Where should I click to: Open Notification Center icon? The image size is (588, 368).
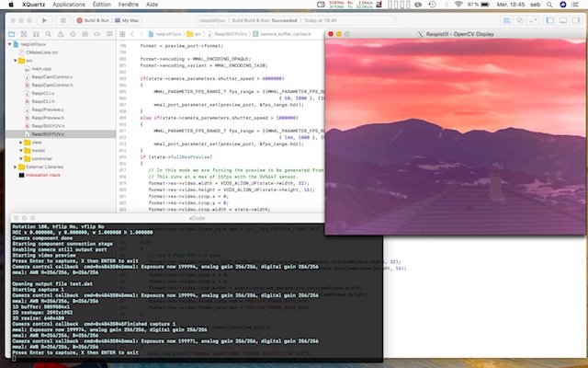(x=576, y=5)
